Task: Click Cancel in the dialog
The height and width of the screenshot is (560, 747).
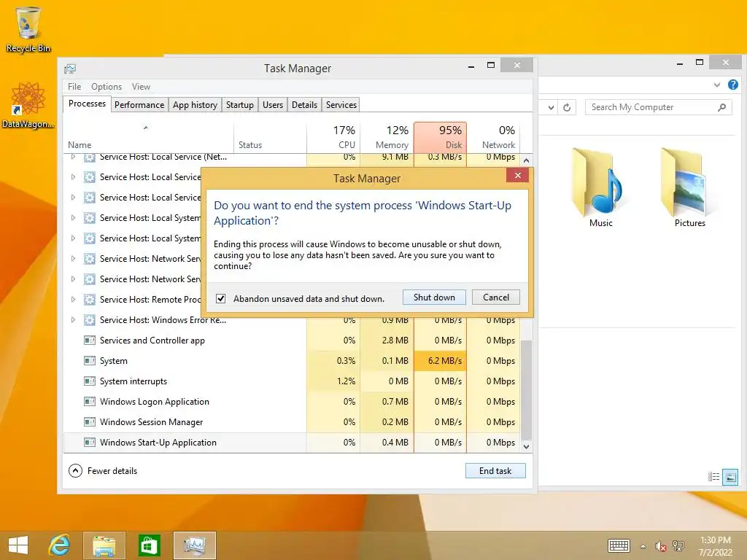Action: (x=495, y=297)
